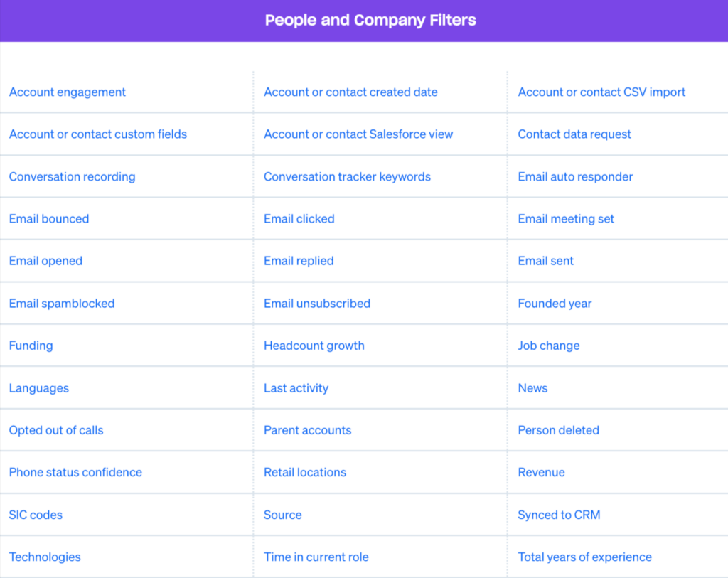The width and height of the screenshot is (728, 578).
Task: Click the Email bounced filter link
Action: pos(49,219)
